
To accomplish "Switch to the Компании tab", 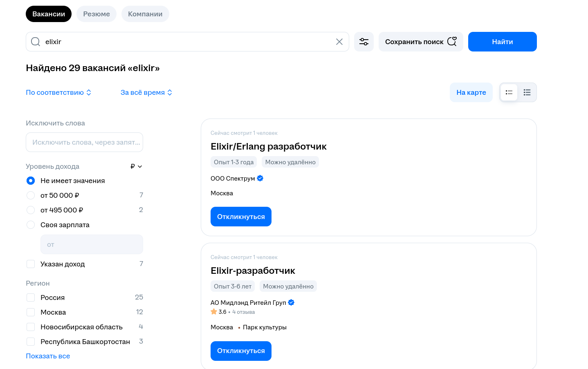I will click(x=145, y=14).
